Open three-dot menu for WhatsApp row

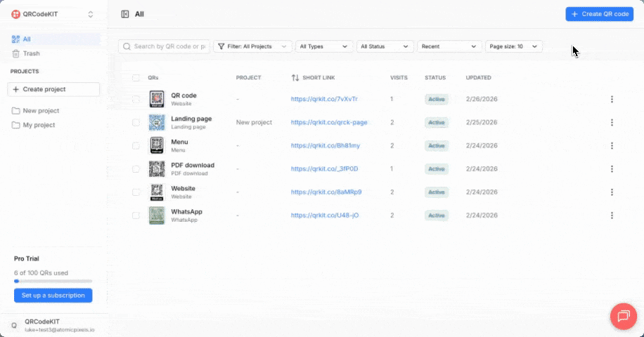pos(612,216)
